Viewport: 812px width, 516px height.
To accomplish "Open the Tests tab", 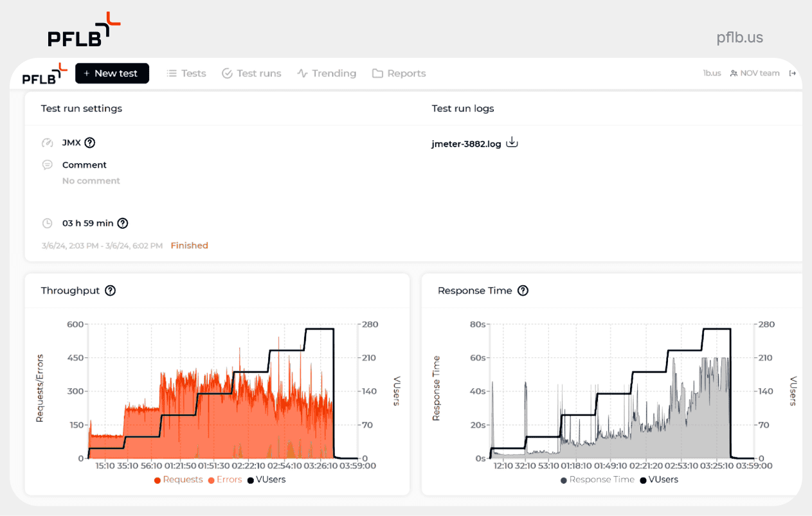I will (x=186, y=73).
